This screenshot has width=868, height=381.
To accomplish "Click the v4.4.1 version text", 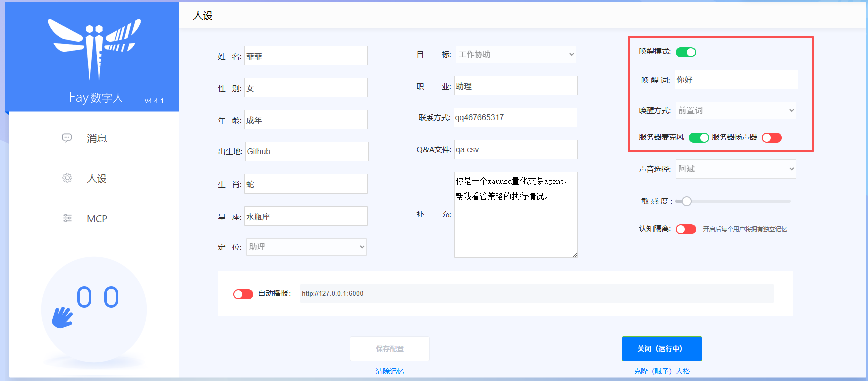I will pyautogui.click(x=154, y=101).
